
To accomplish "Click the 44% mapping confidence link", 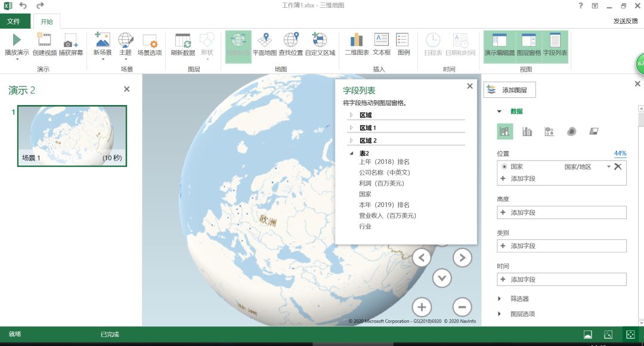I will (620, 153).
